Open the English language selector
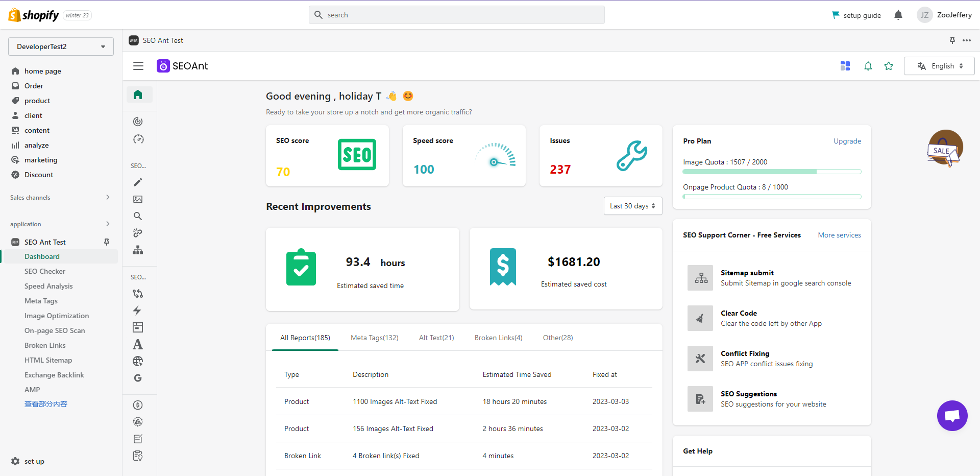The height and width of the screenshot is (476, 980). [939, 66]
